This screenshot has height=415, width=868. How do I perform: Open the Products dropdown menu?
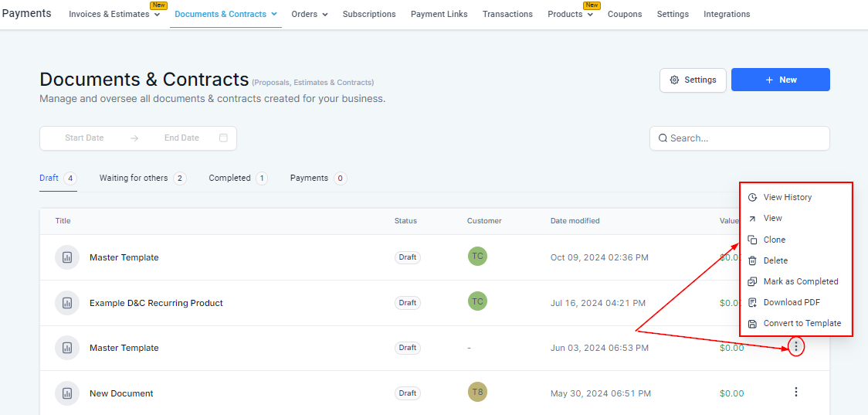tap(570, 14)
